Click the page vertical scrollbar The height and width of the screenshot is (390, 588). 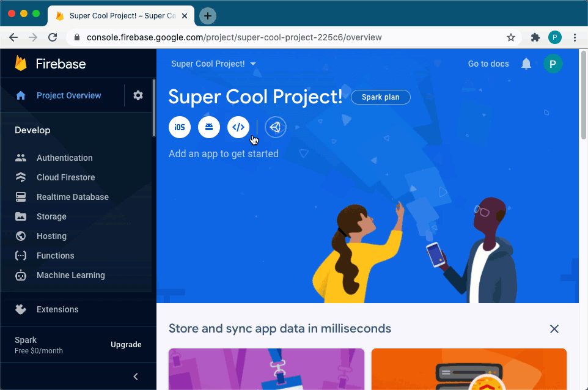tap(584, 95)
